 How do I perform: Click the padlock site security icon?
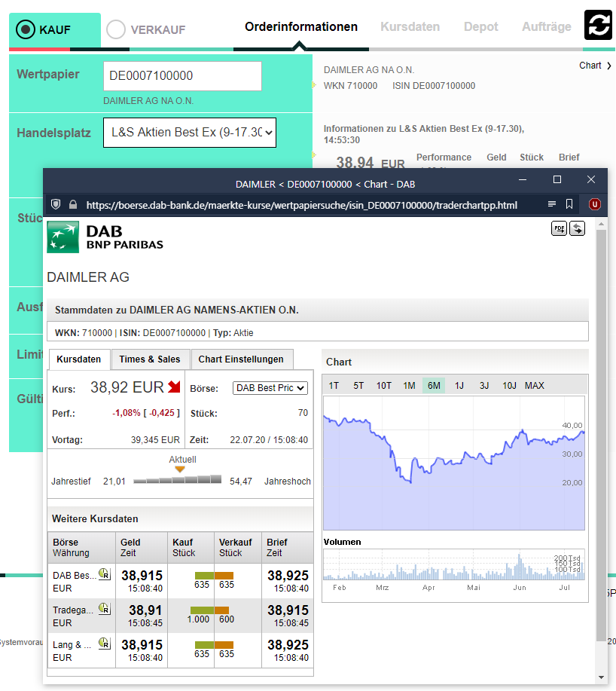click(73, 204)
